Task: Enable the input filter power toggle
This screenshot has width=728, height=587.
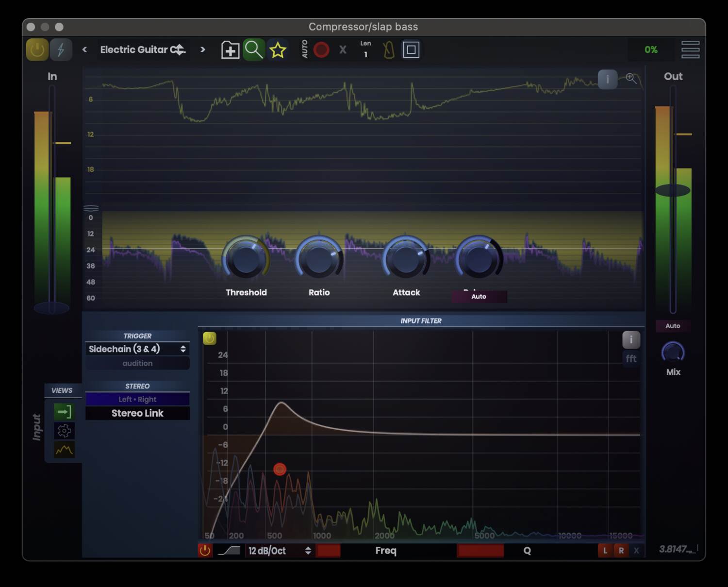Action: (209, 339)
